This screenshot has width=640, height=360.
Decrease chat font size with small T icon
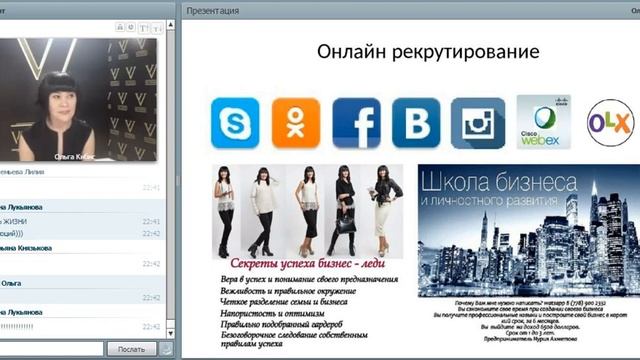pyautogui.click(x=157, y=28)
